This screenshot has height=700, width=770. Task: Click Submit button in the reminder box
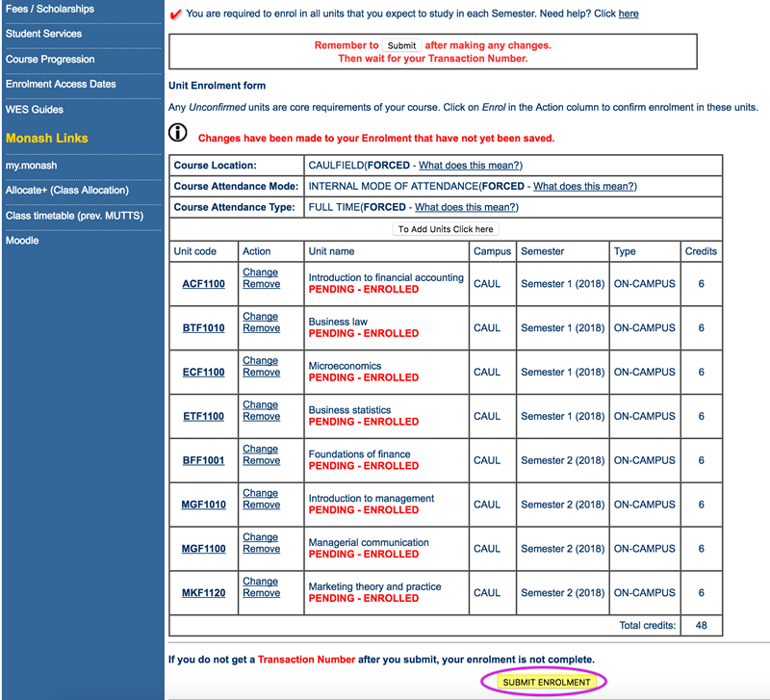pos(401,45)
